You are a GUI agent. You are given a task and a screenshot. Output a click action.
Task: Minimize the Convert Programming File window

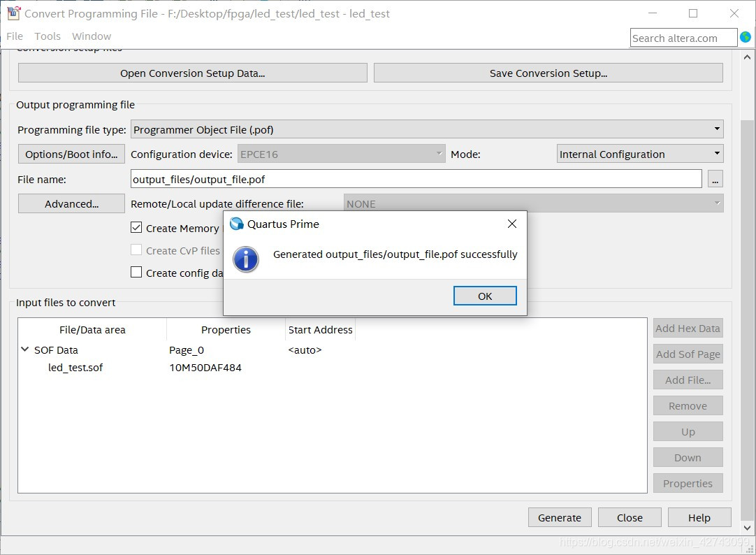point(653,13)
